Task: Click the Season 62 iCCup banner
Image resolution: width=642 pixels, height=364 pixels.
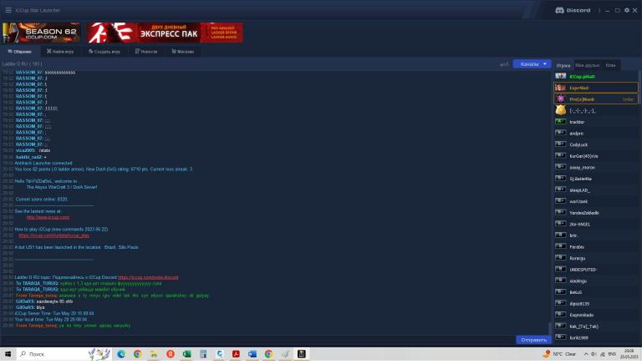Action: pos(41,33)
